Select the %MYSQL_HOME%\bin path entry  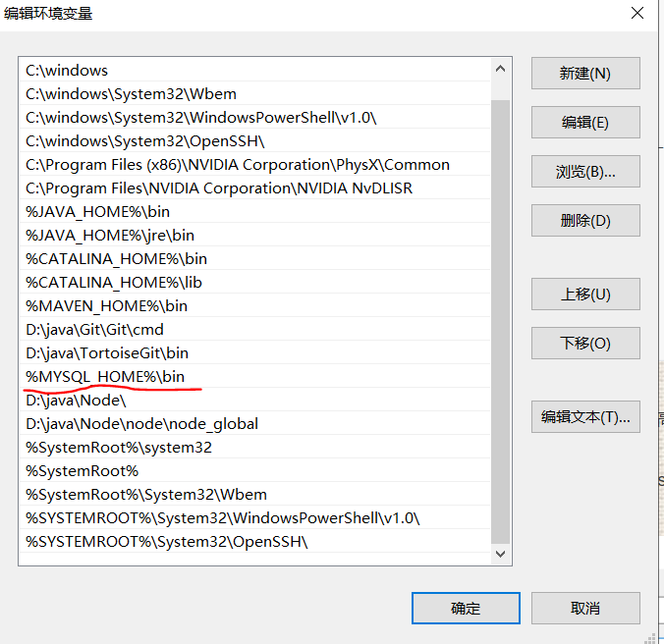point(105,377)
